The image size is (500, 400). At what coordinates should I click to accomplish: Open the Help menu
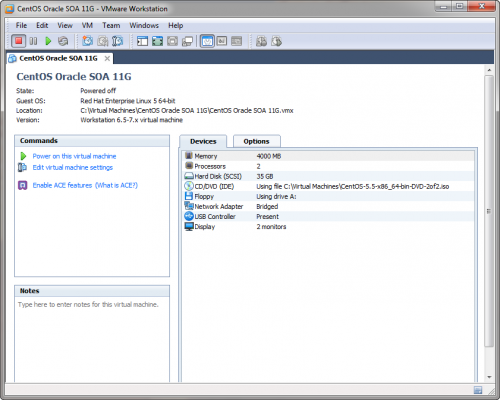click(x=176, y=25)
